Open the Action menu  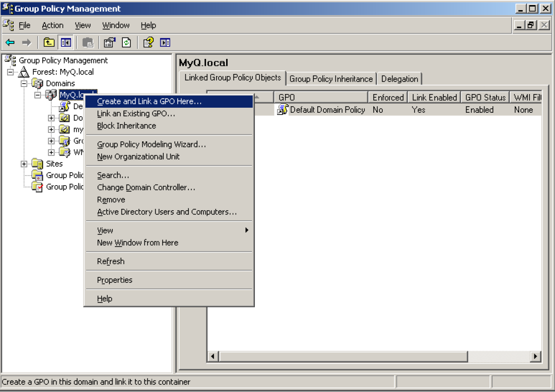tap(52, 25)
